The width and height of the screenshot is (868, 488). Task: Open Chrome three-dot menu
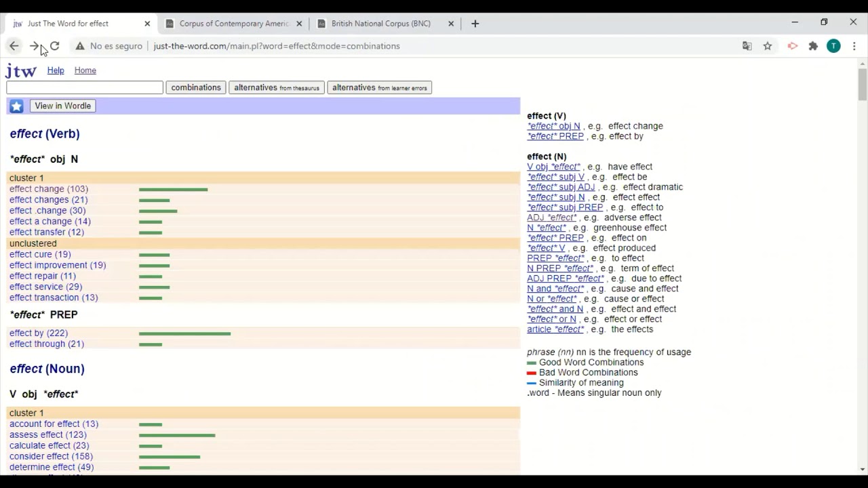pos(854,46)
